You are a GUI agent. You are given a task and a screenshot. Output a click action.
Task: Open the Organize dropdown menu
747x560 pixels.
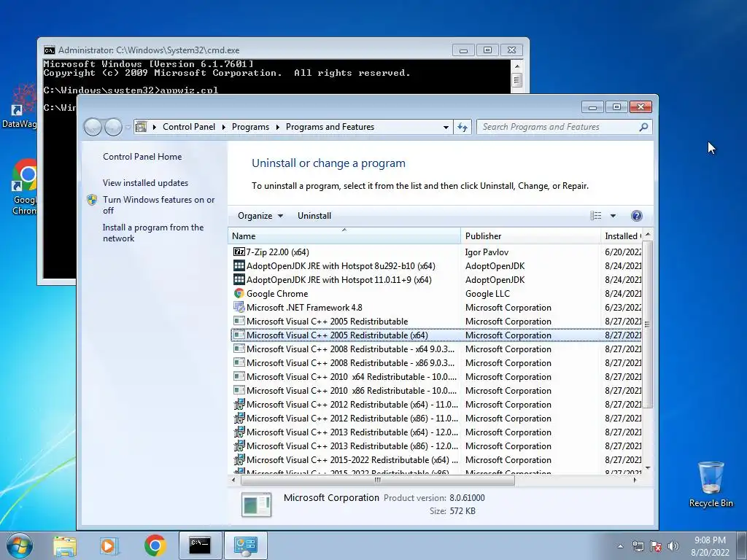pos(260,216)
